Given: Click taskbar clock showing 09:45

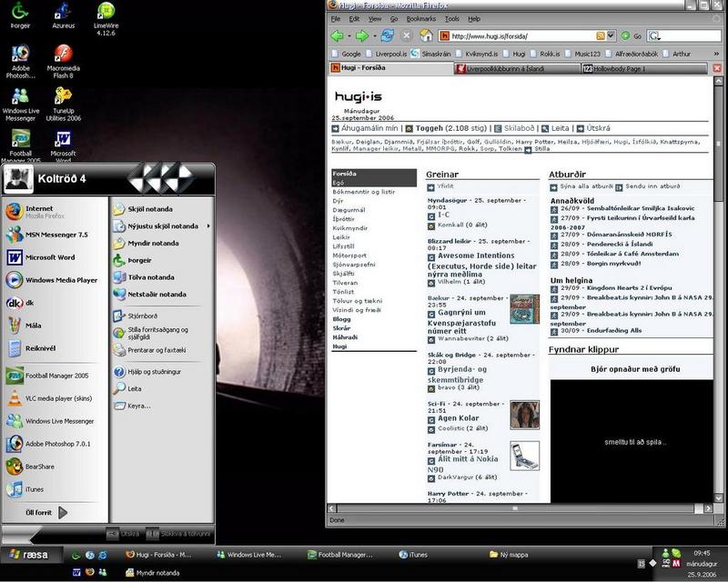Looking at the screenshot, I should (702, 553).
